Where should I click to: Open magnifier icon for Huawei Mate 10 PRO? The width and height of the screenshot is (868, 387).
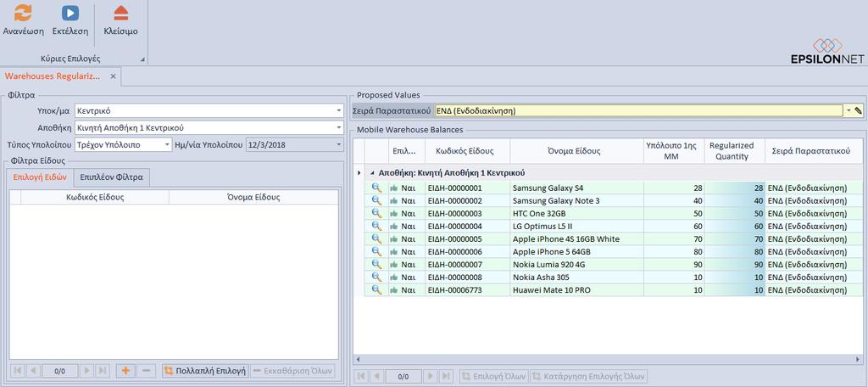[376, 290]
